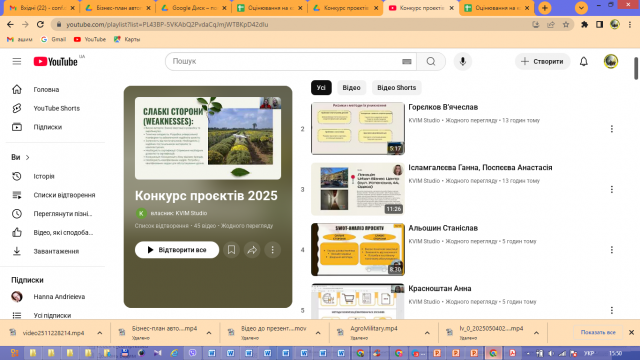Expand AgroMilitary.mp4 download options arrow
The width and height of the screenshot is (640, 360).
point(427,333)
